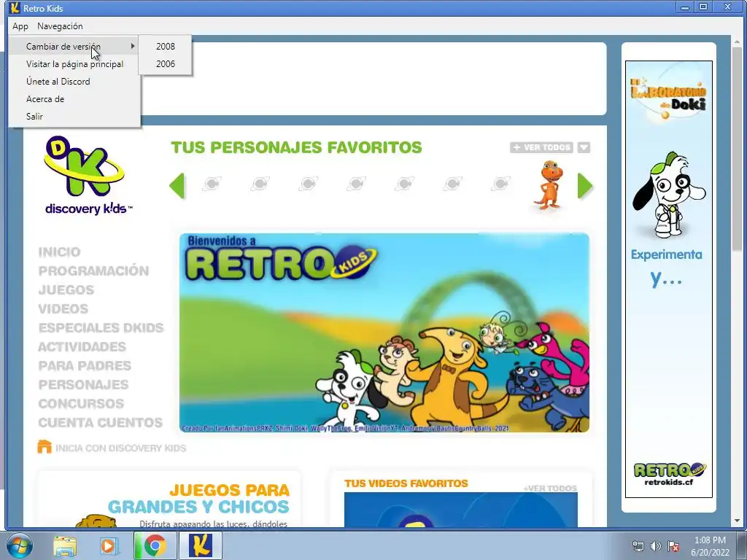Click house icon beside Inicia con Discovery Kids
Viewport: 747px width, 560px height.
[44, 447]
